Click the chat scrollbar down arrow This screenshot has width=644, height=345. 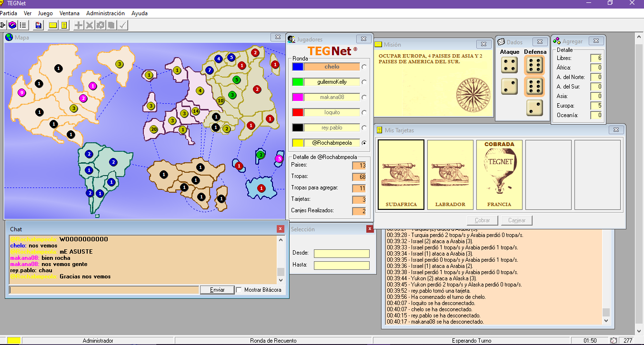[x=281, y=280]
